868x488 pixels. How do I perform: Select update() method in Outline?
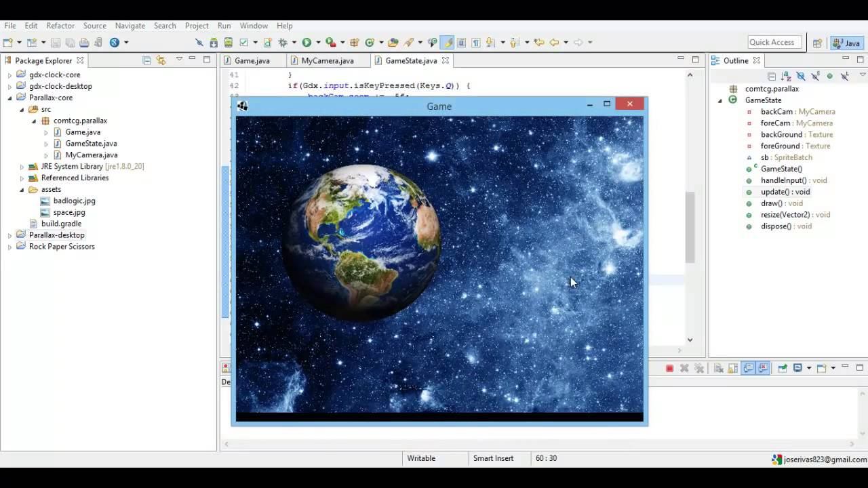pyautogui.click(x=785, y=192)
